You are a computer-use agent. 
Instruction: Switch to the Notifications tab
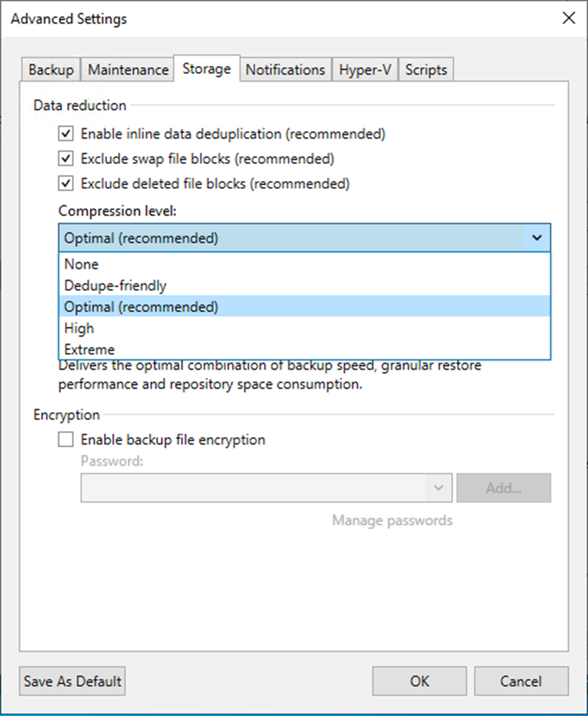[x=285, y=69]
